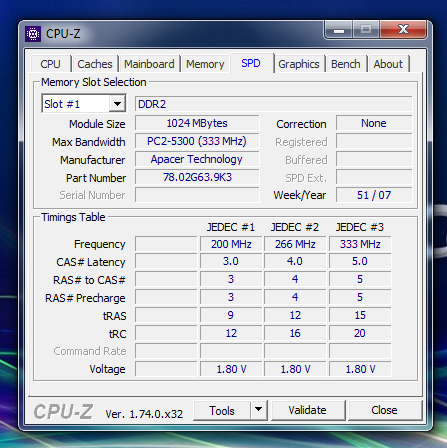This screenshot has width=447, height=448.
Task: Click the JEDEC #1 voltage 1.80 V
Action: pos(231,369)
